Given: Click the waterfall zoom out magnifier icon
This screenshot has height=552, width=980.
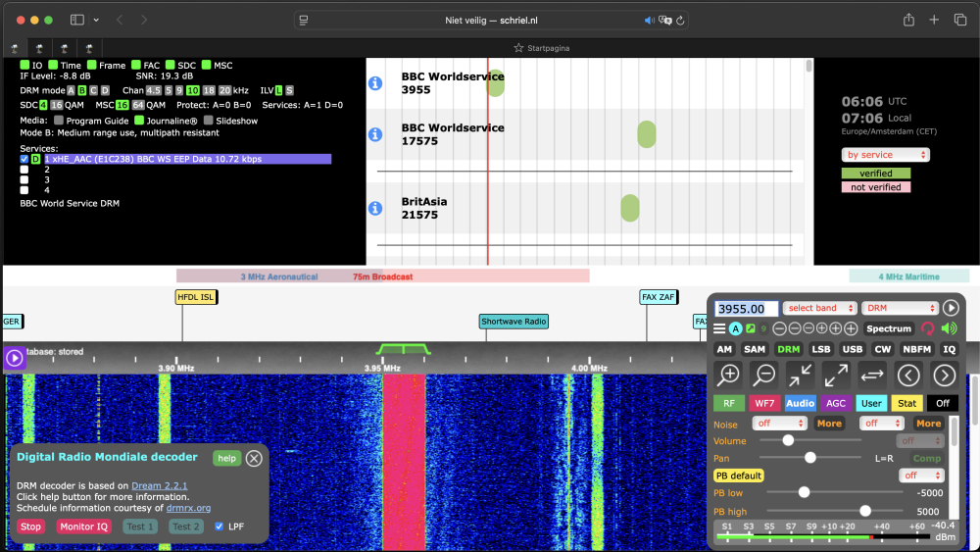Looking at the screenshot, I should [764, 375].
